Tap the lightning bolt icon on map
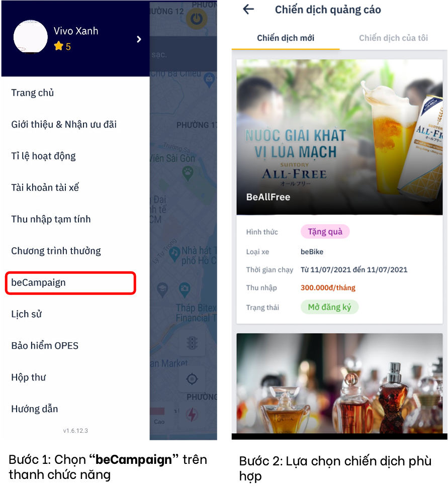 tap(192, 415)
